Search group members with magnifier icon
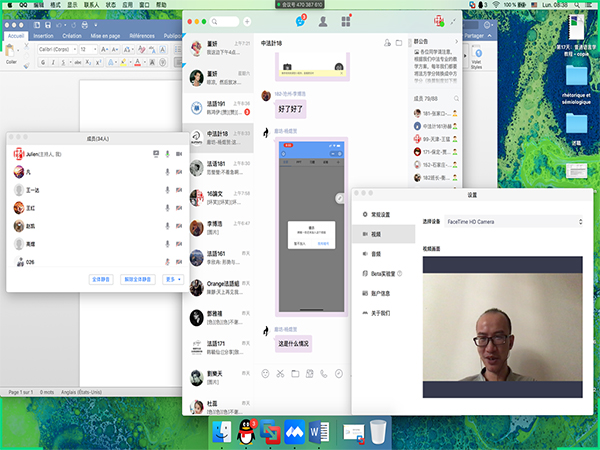The height and width of the screenshot is (450, 600). (456, 99)
